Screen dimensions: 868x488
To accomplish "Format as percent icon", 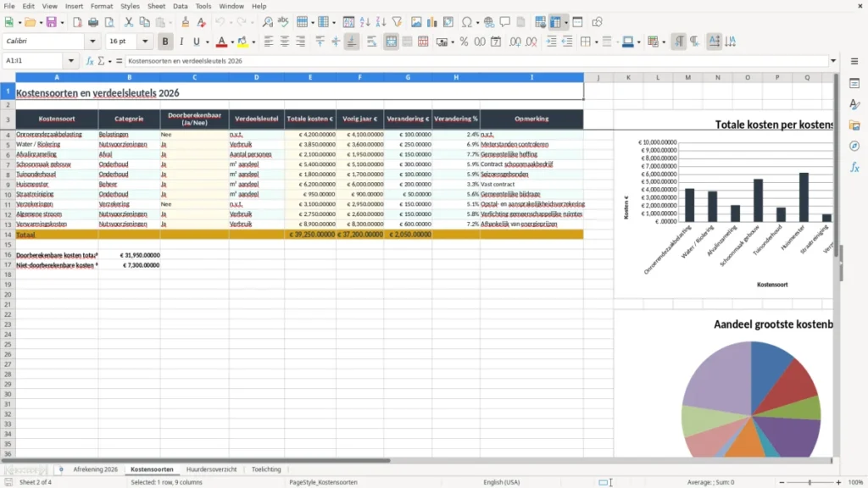I will click(x=464, y=42).
